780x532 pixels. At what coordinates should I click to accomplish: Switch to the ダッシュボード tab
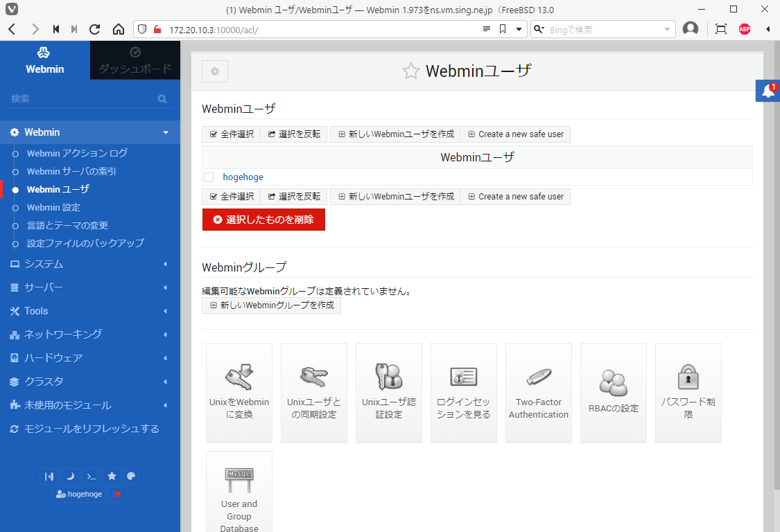click(x=135, y=60)
